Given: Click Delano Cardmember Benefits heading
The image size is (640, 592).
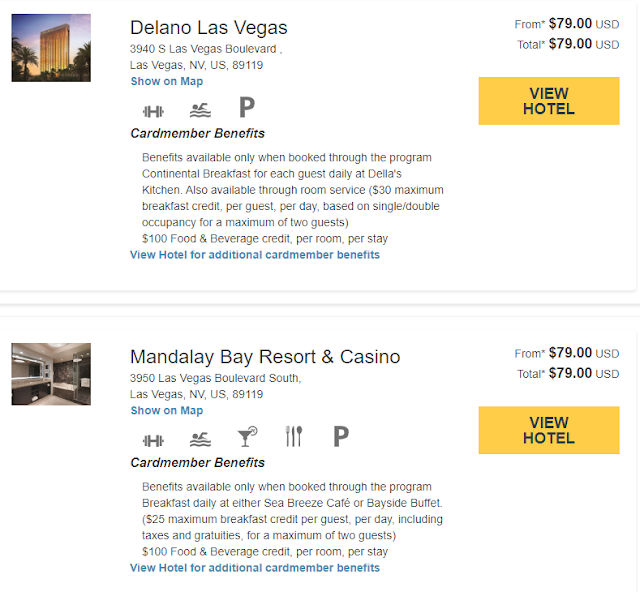Looking at the screenshot, I should tap(198, 133).
